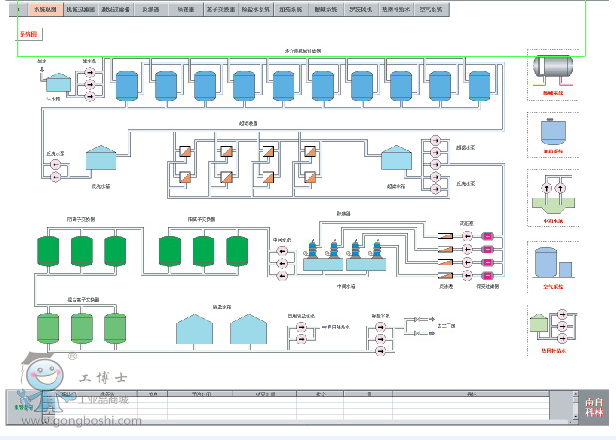
Task: Select the first orange reverse osmosis membrane unit
Action: click(x=184, y=153)
